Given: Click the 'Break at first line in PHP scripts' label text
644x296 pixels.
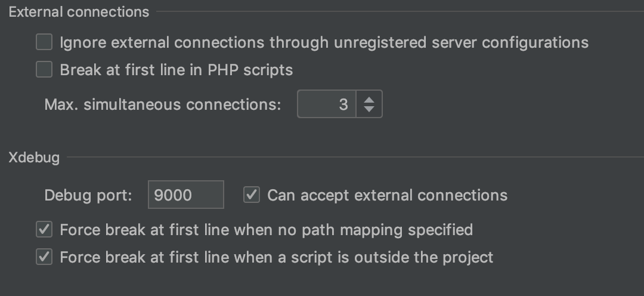Looking at the screenshot, I should pos(176,70).
